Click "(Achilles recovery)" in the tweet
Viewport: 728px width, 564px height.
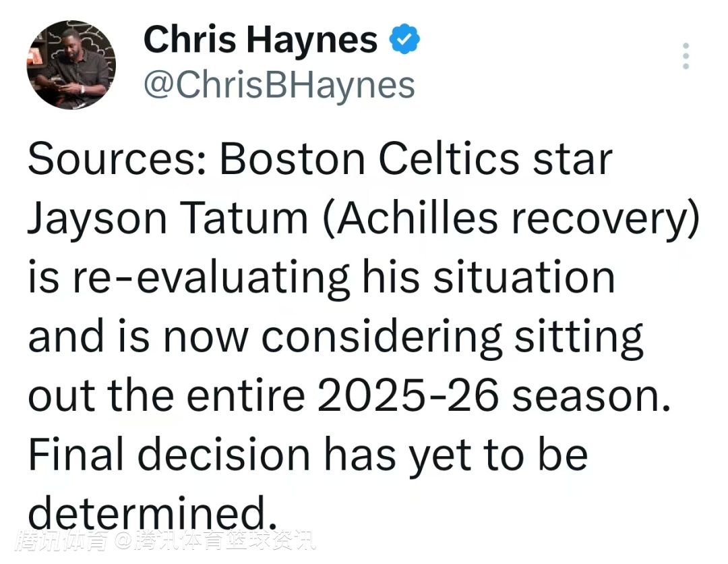pyautogui.click(x=511, y=220)
